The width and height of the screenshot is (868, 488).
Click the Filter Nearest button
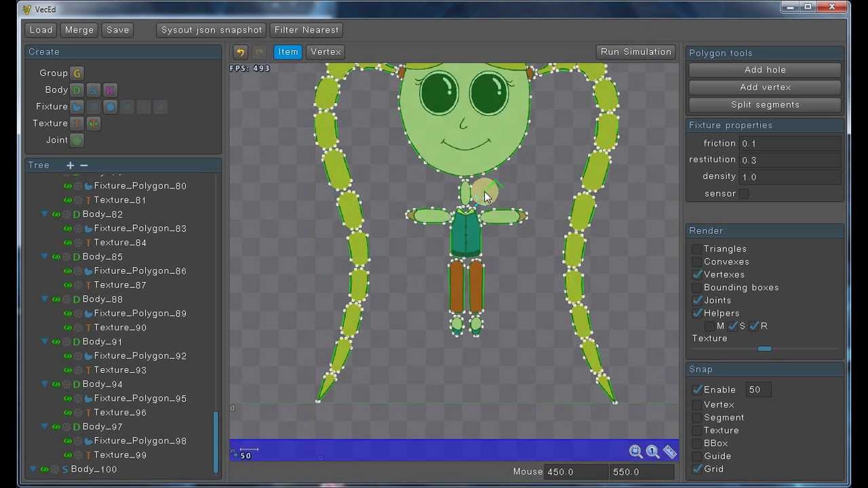[x=307, y=30]
